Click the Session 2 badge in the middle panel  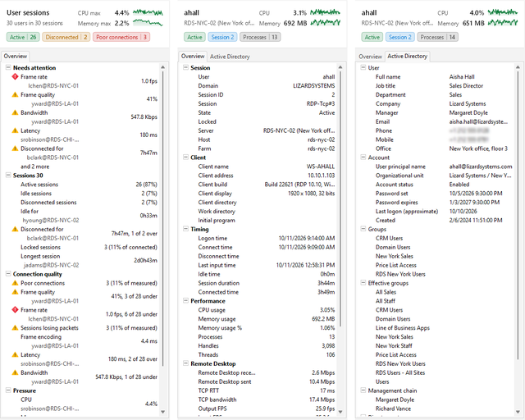click(x=222, y=37)
